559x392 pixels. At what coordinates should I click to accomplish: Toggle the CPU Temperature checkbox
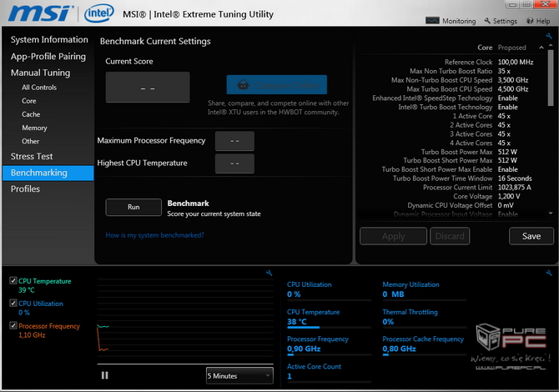tap(13, 281)
